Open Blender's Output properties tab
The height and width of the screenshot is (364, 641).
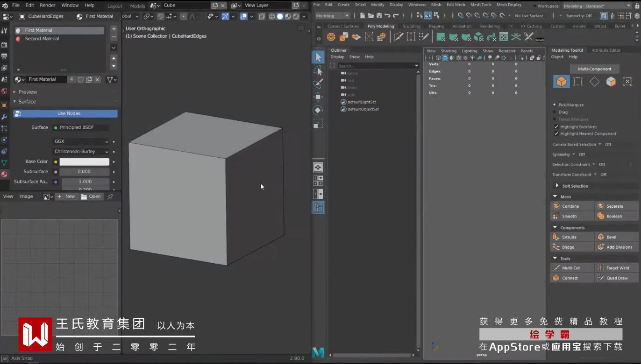point(4,56)
